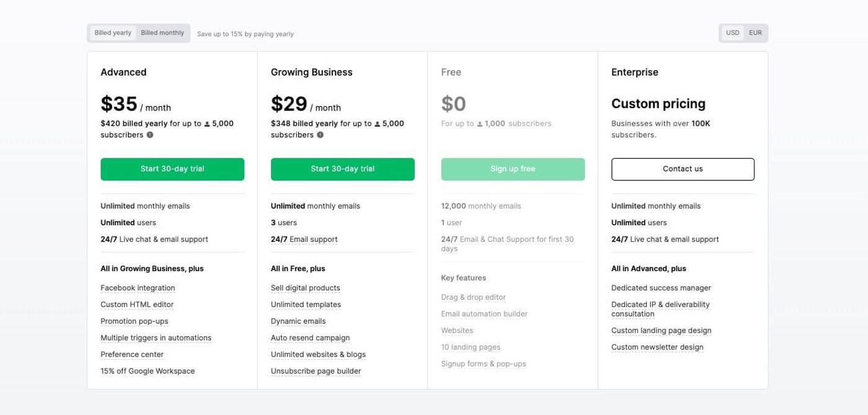Click 'Unlimited monthly emails' in Growing Business
The width and height of the screenshot is (868, 415).
(316, 206)
